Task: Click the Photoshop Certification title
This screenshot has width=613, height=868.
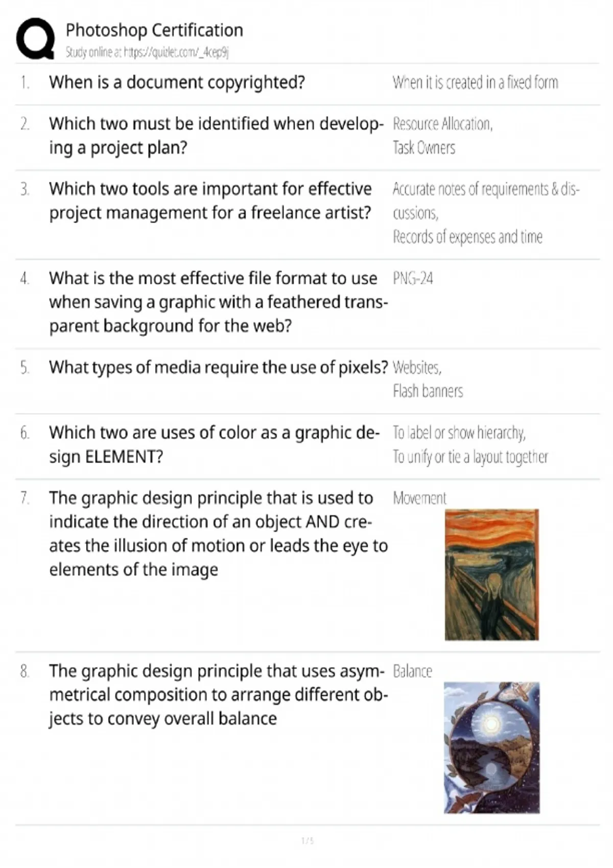Action: click(x=154, y=30)
